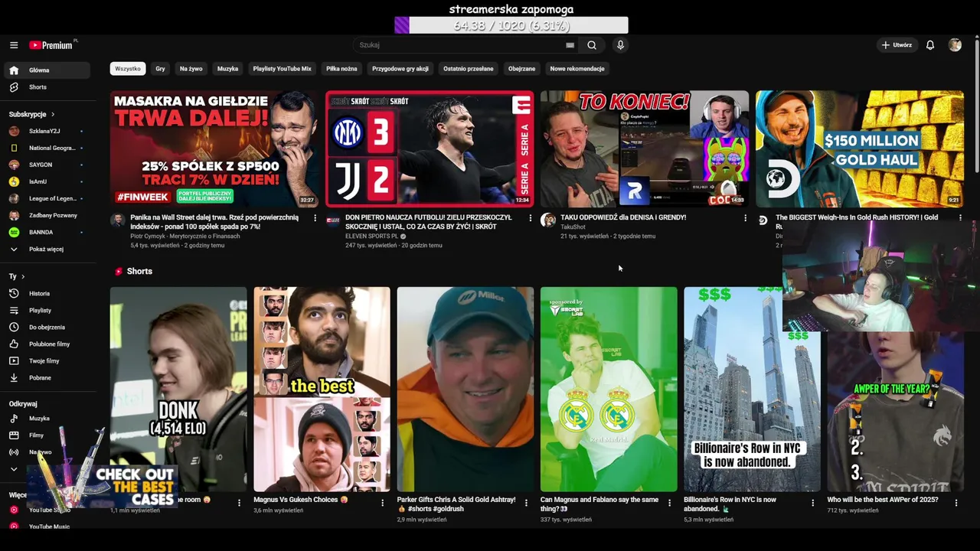The width and height of the screenshot is (980, 551).
Task: Open options for Magnus Vs Gukesh short
Action: pos(382,503)
